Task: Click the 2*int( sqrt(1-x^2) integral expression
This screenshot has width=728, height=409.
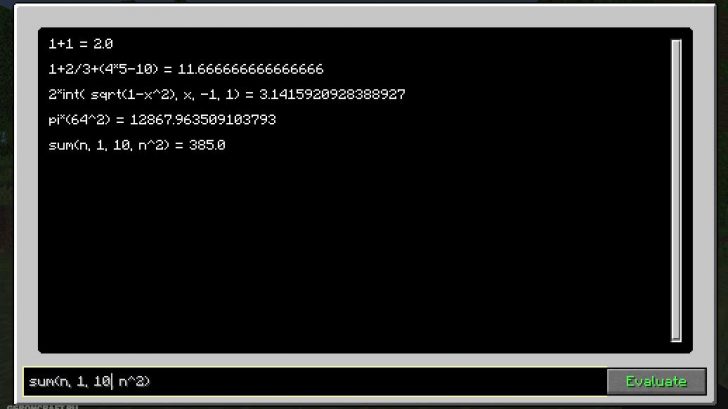Action: pyautogui.click(x=144, y=95)
